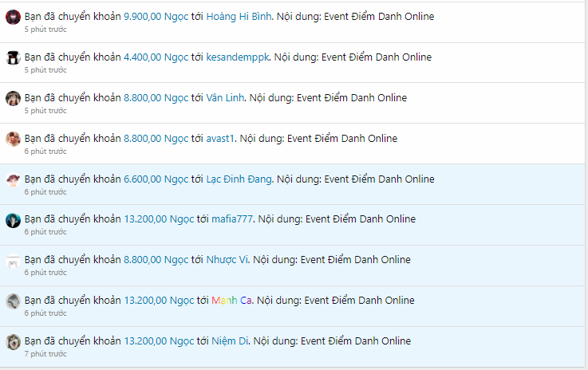Open the Niệm Di username link
This screenshot has width=588, height=370.
[x=230, y=340]
